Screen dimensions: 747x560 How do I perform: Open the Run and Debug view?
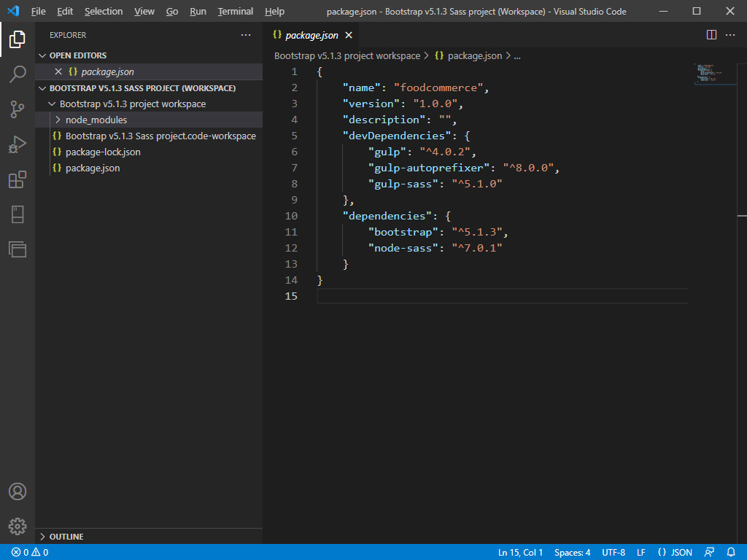[18, 144]
